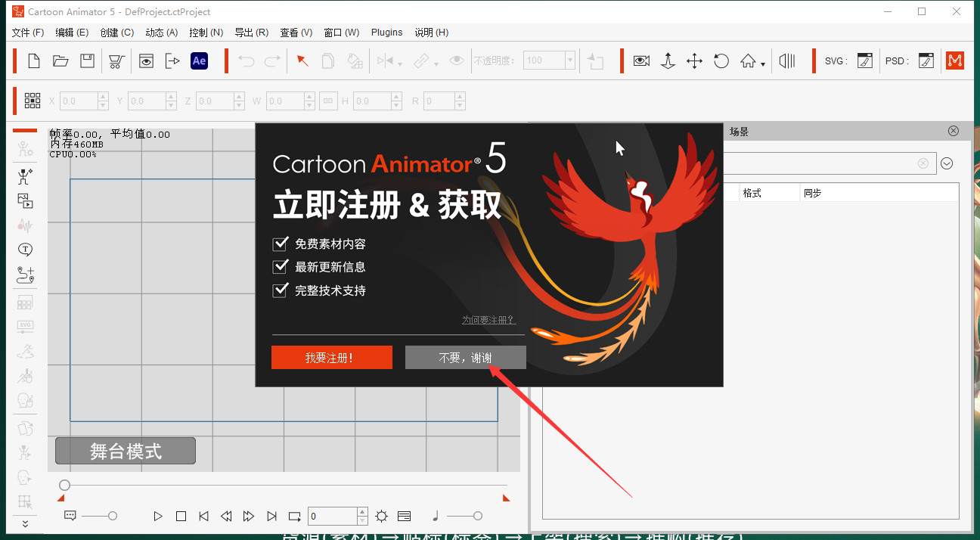
Task: Click the current frame number field
Action: click(x=333, y=517)
